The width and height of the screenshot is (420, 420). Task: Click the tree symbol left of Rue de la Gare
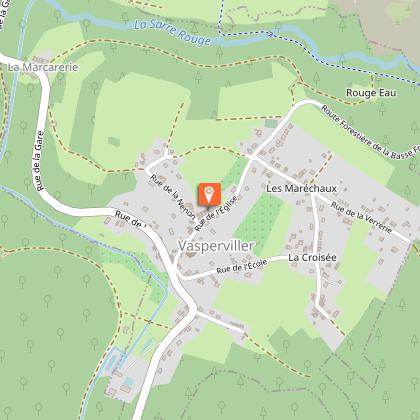[23, 126]
